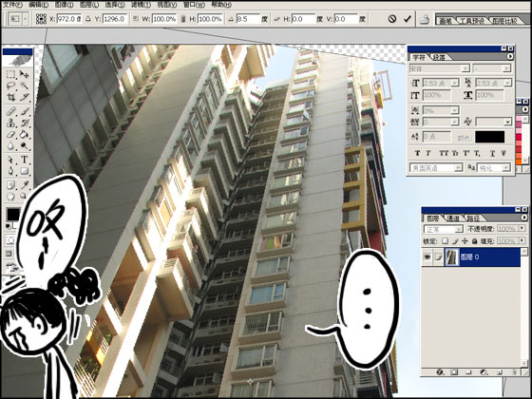Select the Move tool
This screenshot has height=399, width=532.
coord(24,74)
